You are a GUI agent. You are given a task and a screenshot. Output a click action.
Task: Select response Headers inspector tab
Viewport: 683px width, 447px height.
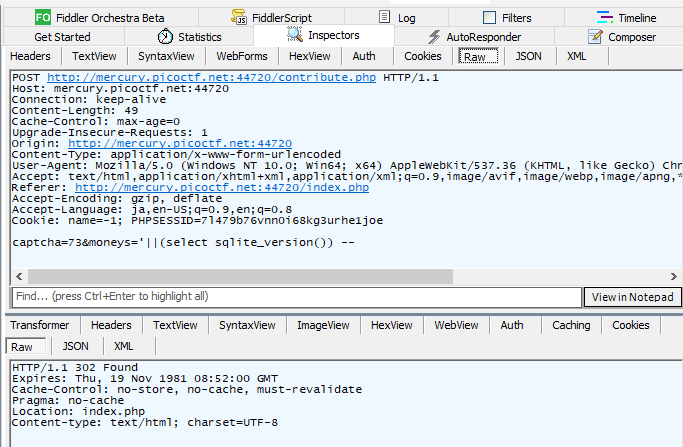coord(111,325)
